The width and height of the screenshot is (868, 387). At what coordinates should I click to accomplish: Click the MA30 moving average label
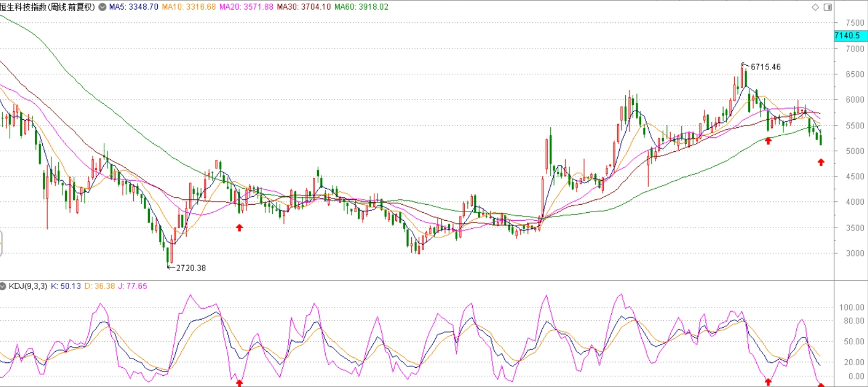[304, 7]
